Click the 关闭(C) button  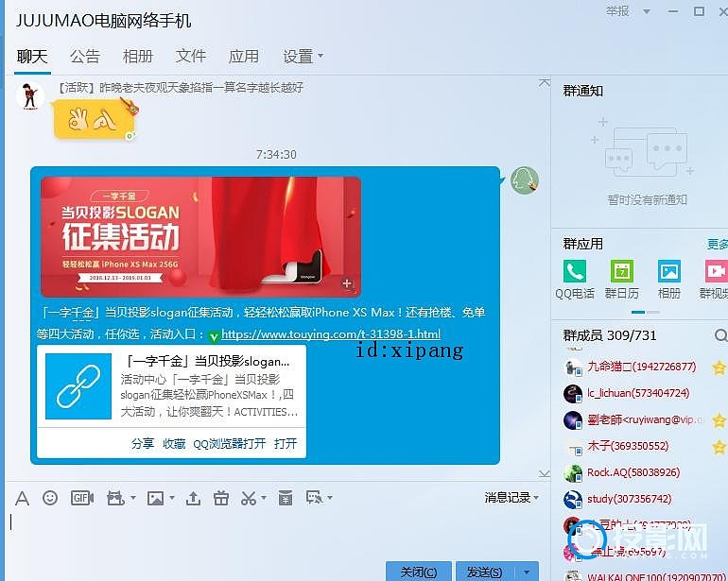[x=419, y=572]
